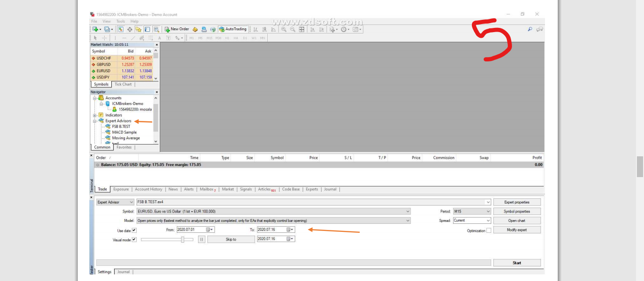Uncheck the Visual mode checkbox
The height and width of the screenshot is (281, 644).
(134, 239)
